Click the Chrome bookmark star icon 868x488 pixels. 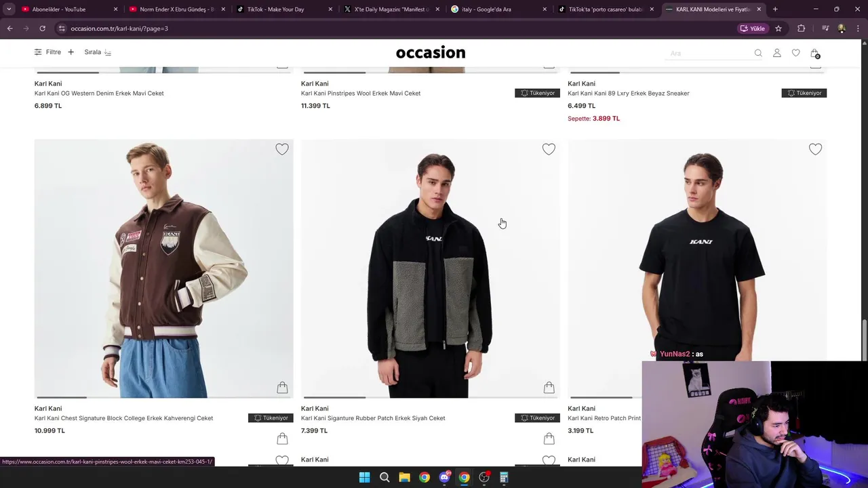[x=778, y=28]
